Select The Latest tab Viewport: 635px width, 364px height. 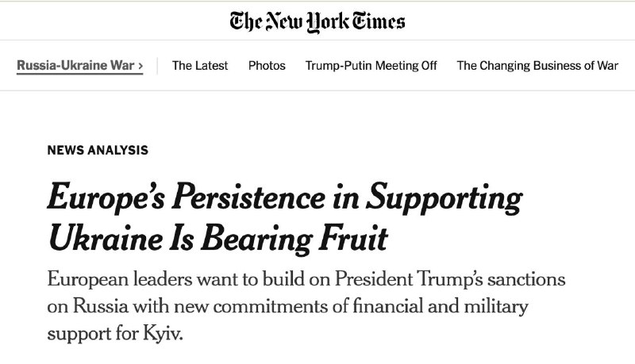[200, 66]
